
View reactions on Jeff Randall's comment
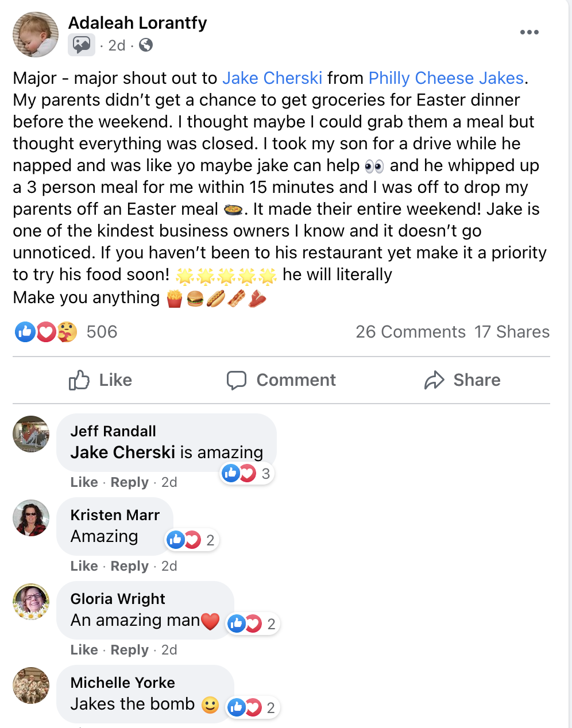point(247,474)
